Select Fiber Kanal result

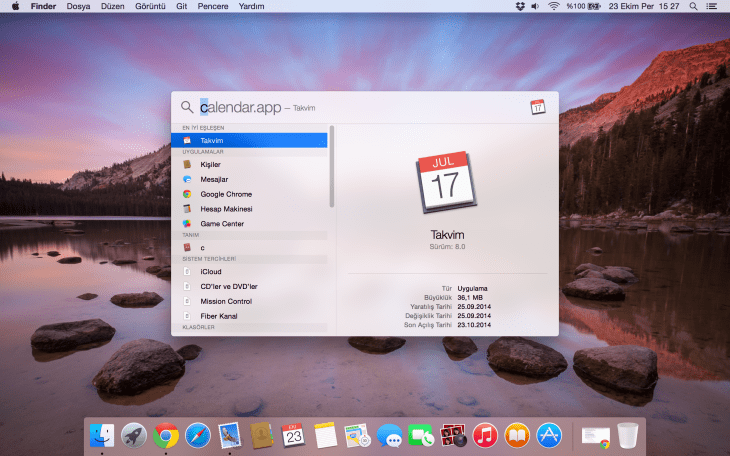(249, 316)
